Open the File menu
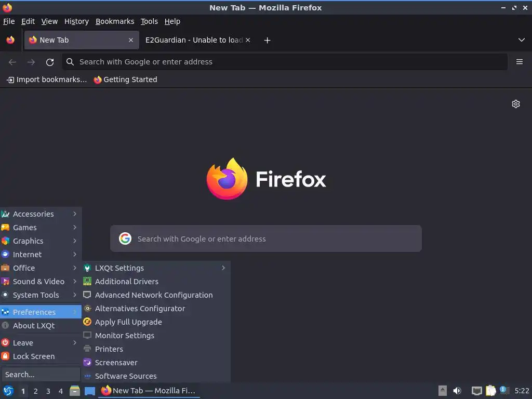This screenshot has height=399, width=532. (9, 21)
